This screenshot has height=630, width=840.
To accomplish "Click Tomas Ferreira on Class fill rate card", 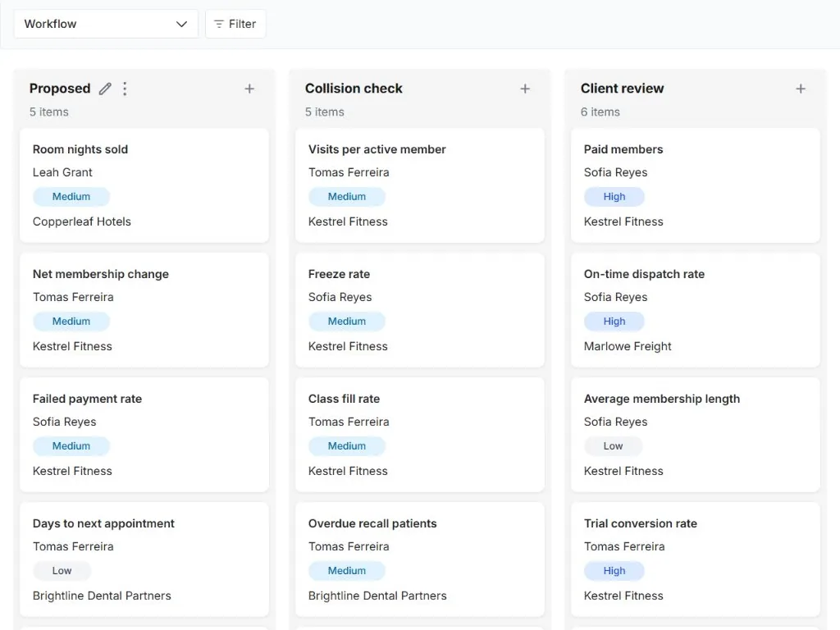I will coord(348,422).
